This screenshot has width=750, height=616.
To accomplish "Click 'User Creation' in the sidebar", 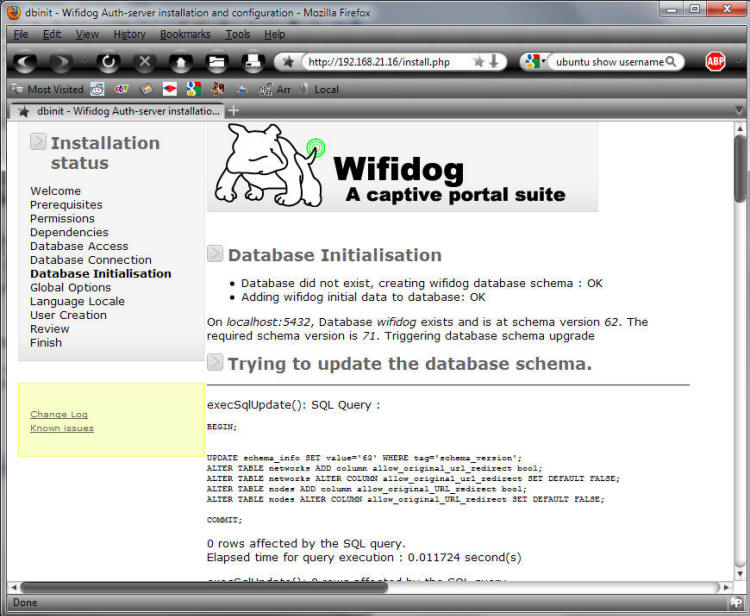I will pos(68,315).
